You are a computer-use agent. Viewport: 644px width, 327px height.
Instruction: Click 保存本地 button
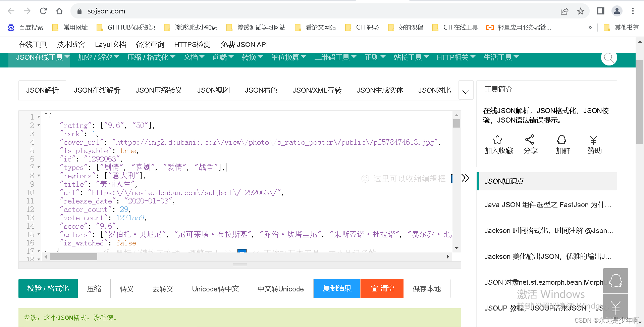coord(427,289)
